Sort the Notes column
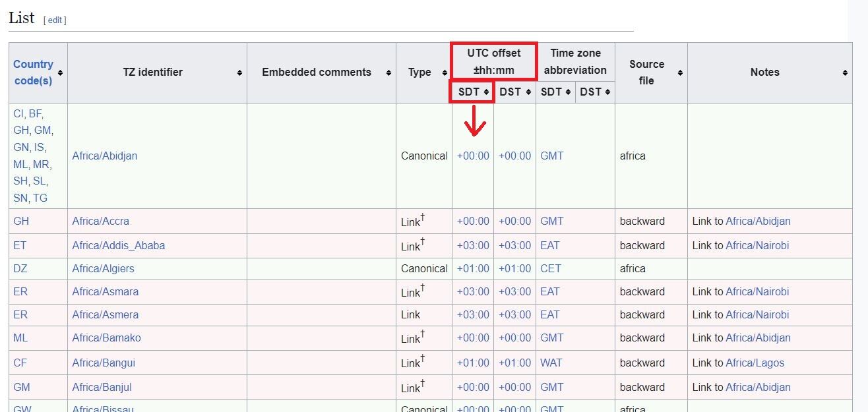The image size is (868, 412). tap(845, 73)
